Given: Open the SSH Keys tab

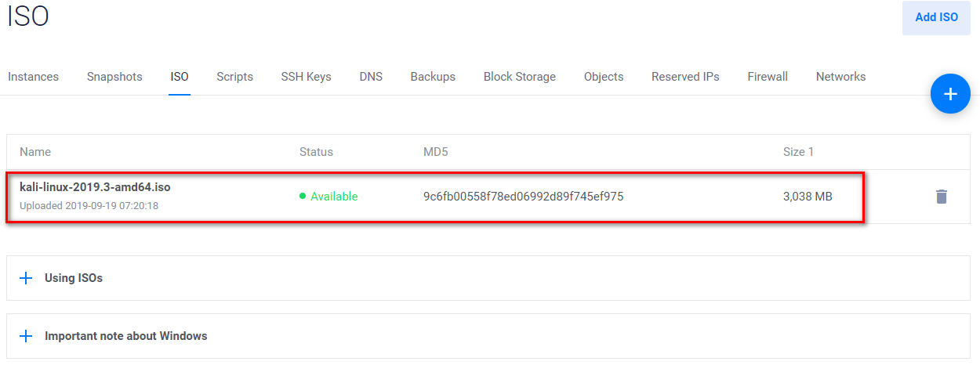Looking at the screenshot, I should pyautogui.click(x=306, y=77).
